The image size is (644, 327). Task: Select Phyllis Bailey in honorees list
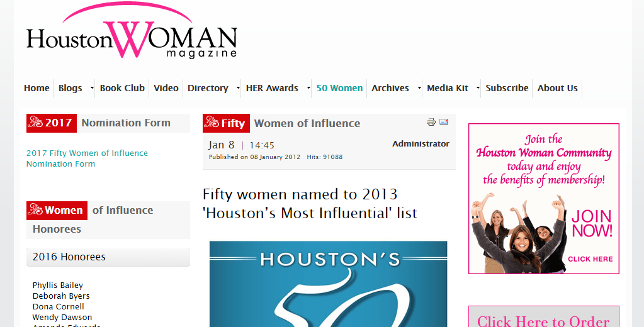coord(58,285)
